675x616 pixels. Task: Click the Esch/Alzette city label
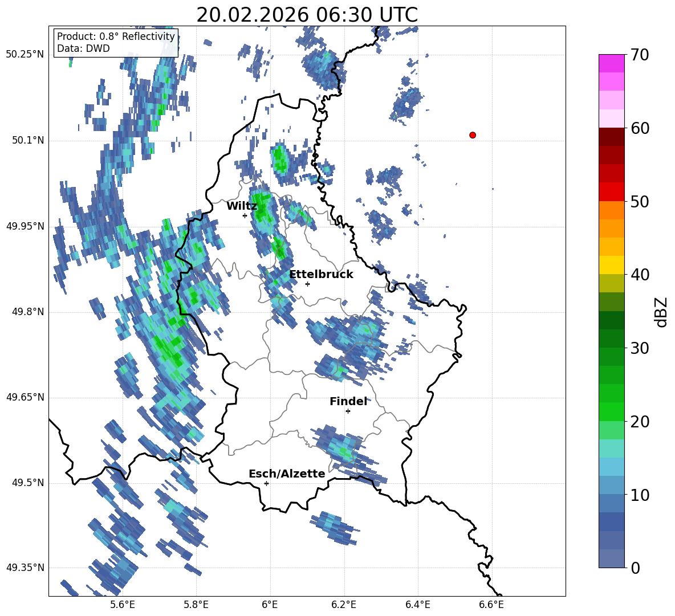(287, 474)
